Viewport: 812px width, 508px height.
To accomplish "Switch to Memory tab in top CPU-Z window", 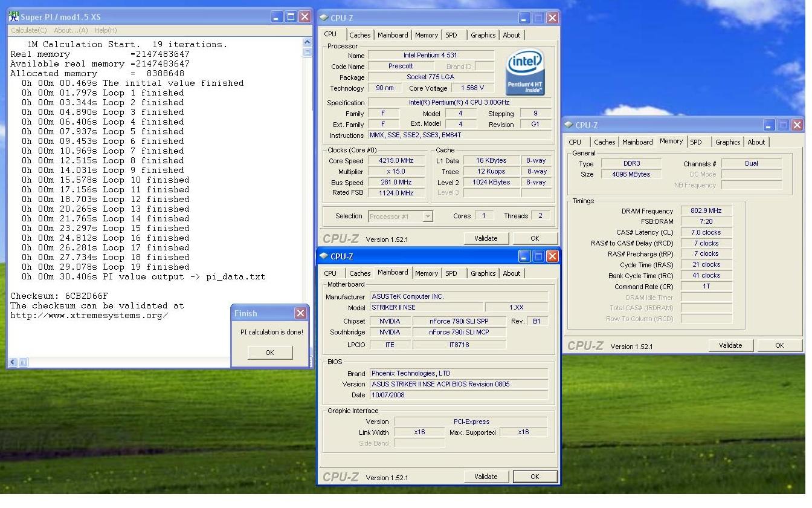I will pos(427,35).
